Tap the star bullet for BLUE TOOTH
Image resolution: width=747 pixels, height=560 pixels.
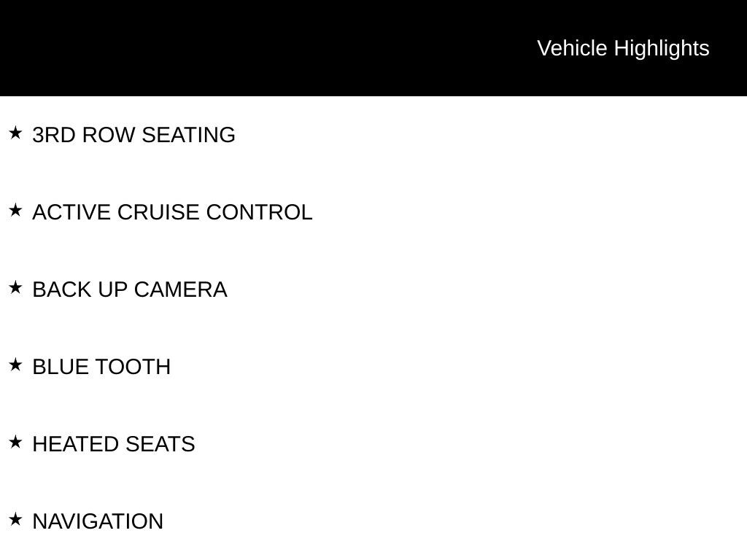click(x=15, y=365)
